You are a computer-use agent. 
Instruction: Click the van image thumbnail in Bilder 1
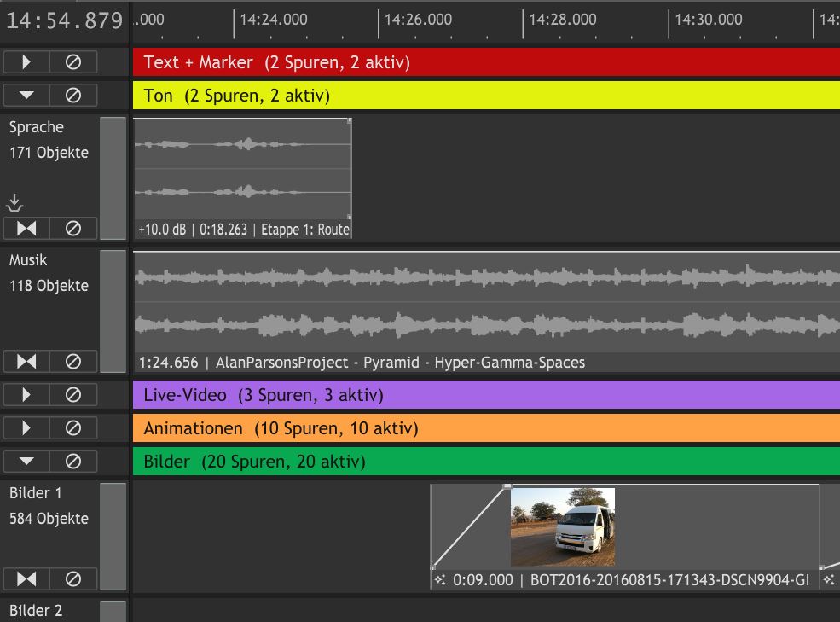562,526
